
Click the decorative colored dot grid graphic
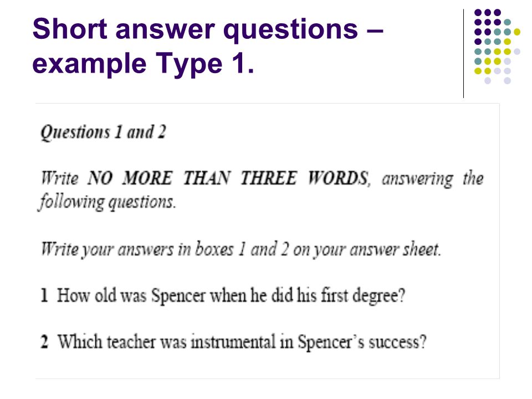pyautogui.click(x=497, y=47)
